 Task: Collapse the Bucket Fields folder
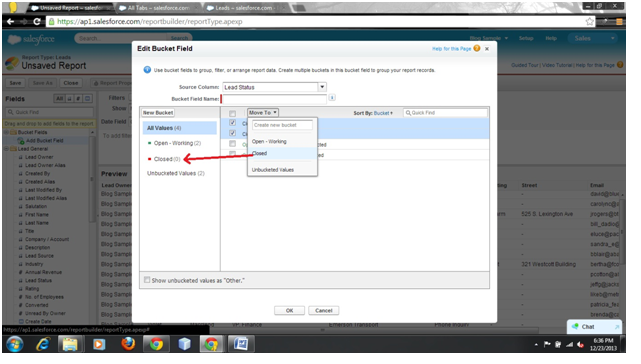coord(6,133)
